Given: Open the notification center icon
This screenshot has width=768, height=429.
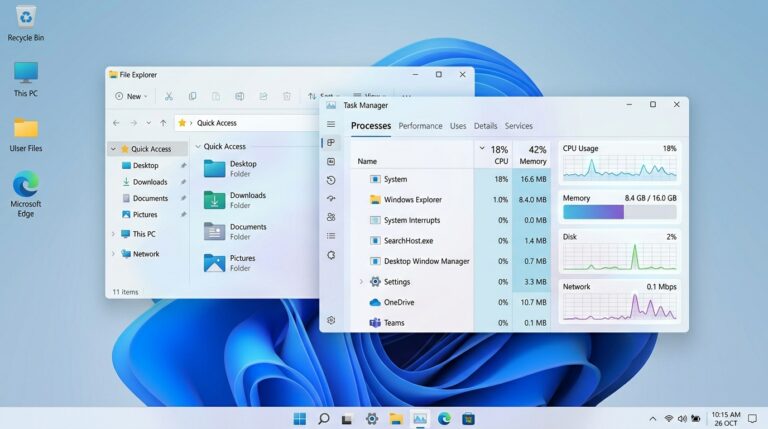Looking at the screenshot, I should pos(753,419).
